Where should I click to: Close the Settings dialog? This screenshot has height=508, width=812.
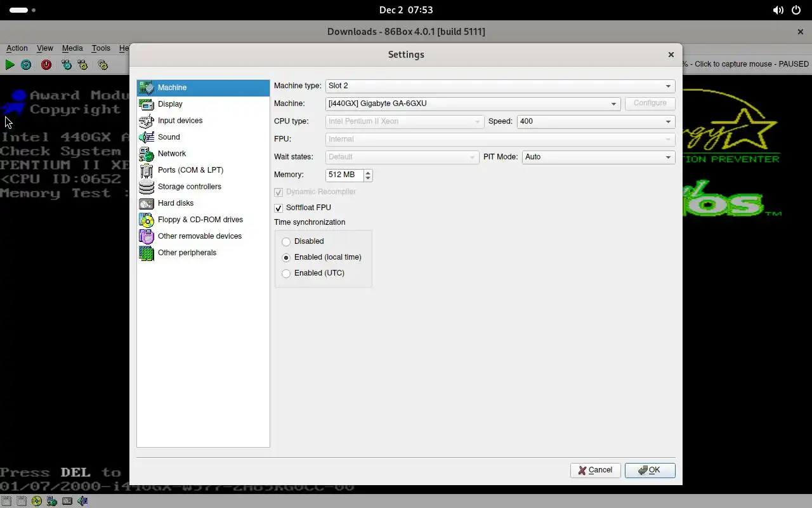[671, 55]
